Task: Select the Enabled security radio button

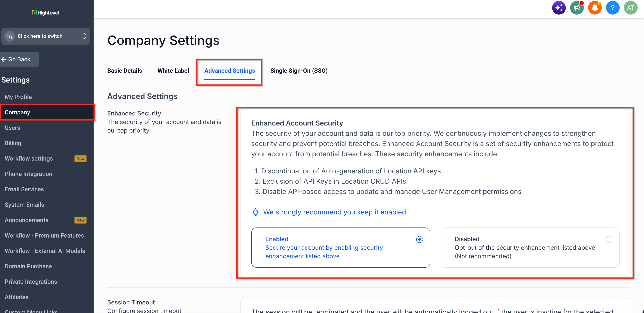Action: click(419, 239)
